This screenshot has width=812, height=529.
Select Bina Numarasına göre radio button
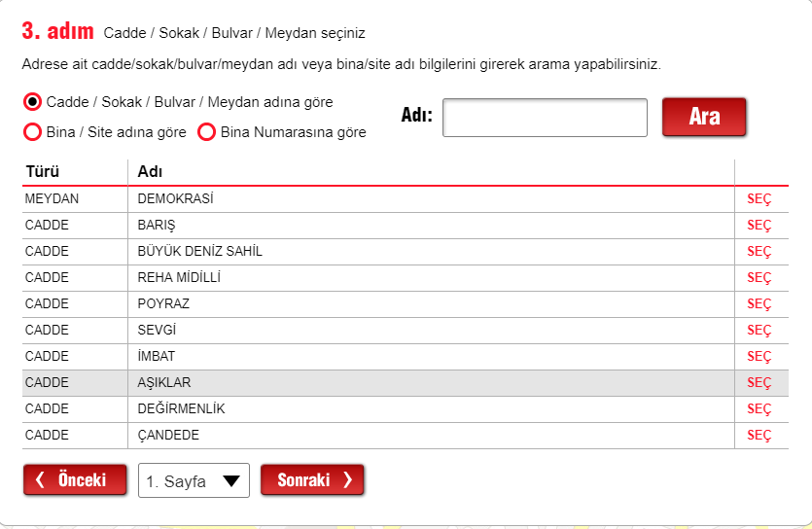[x=206, y=132]
